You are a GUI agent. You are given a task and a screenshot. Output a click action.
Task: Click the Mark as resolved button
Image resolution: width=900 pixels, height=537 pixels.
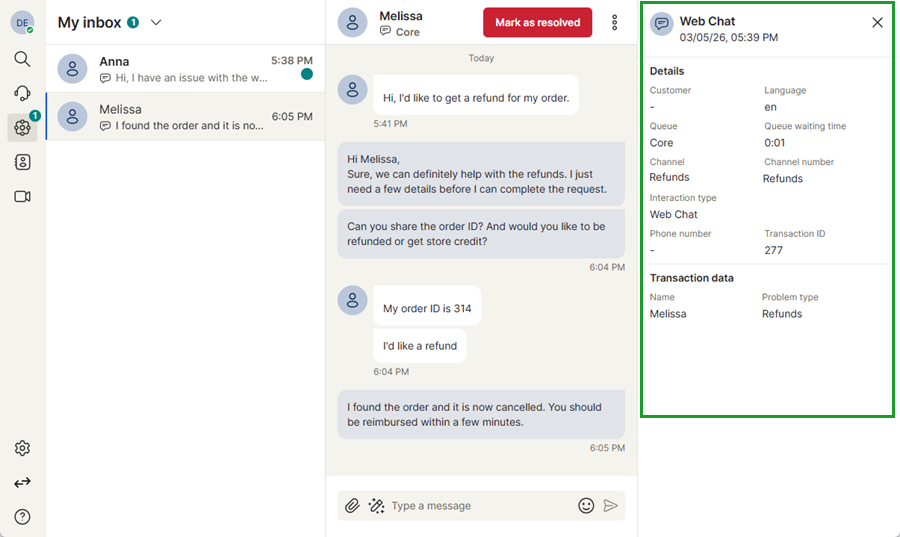click(537, 22)
